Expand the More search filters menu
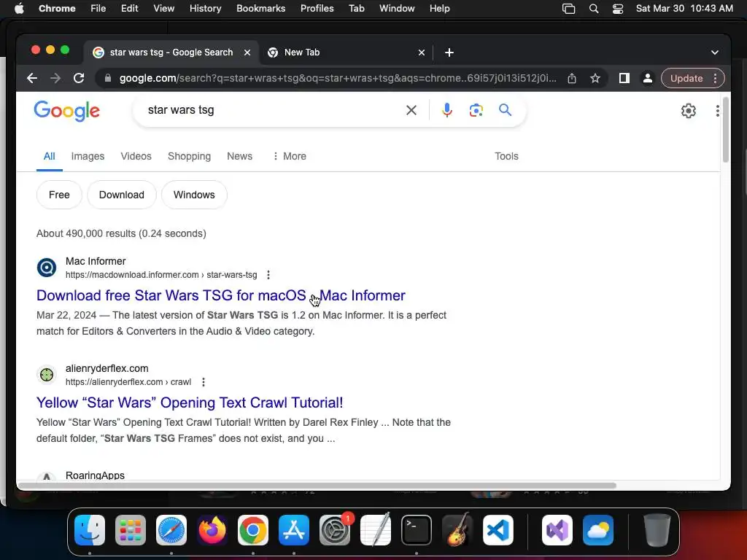Viewport: 747px width, 560px height. [290, 156]
